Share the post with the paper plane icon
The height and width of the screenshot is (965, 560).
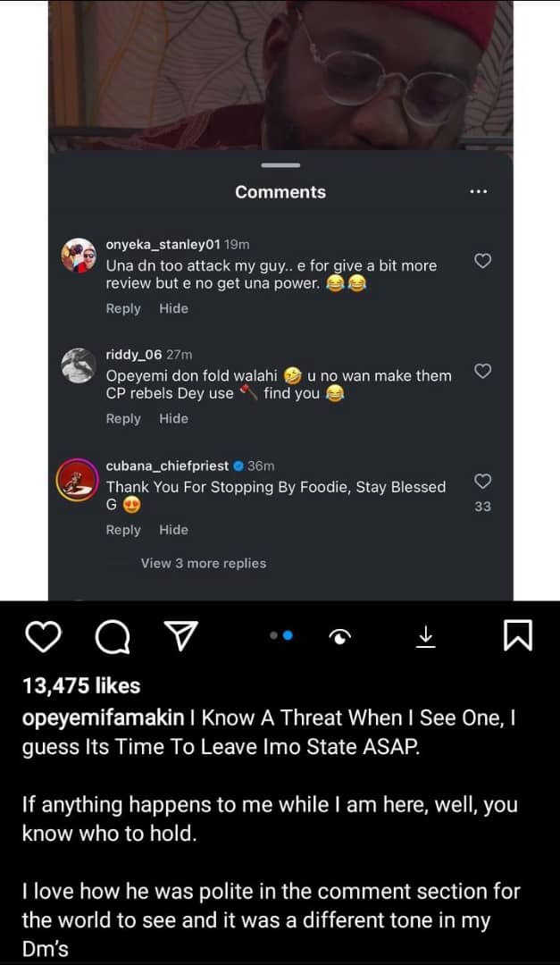click(x=180, y=636)
